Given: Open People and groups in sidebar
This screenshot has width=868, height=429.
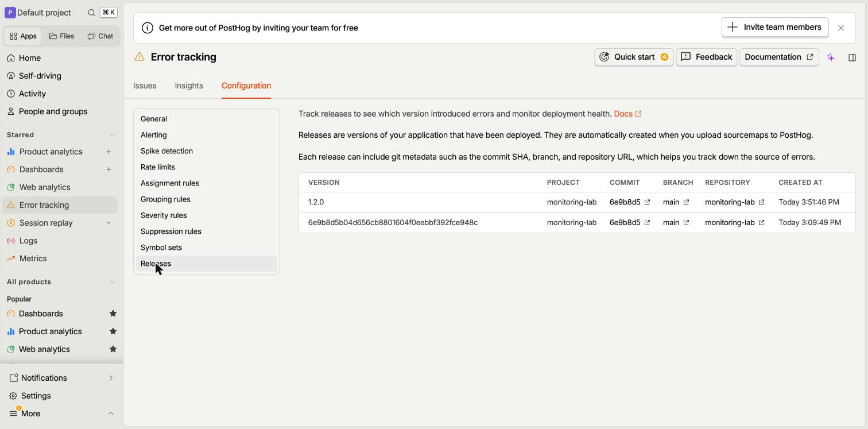Looking at the screenshot, I should 60,111.
